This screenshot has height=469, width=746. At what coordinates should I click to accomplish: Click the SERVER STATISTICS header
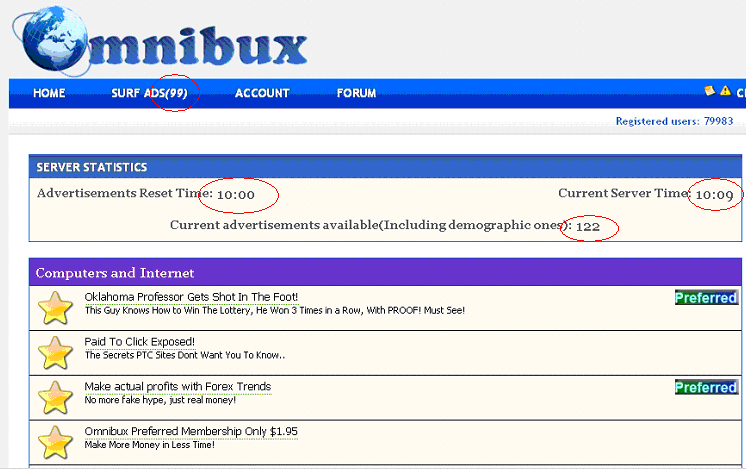coord(385,167)
